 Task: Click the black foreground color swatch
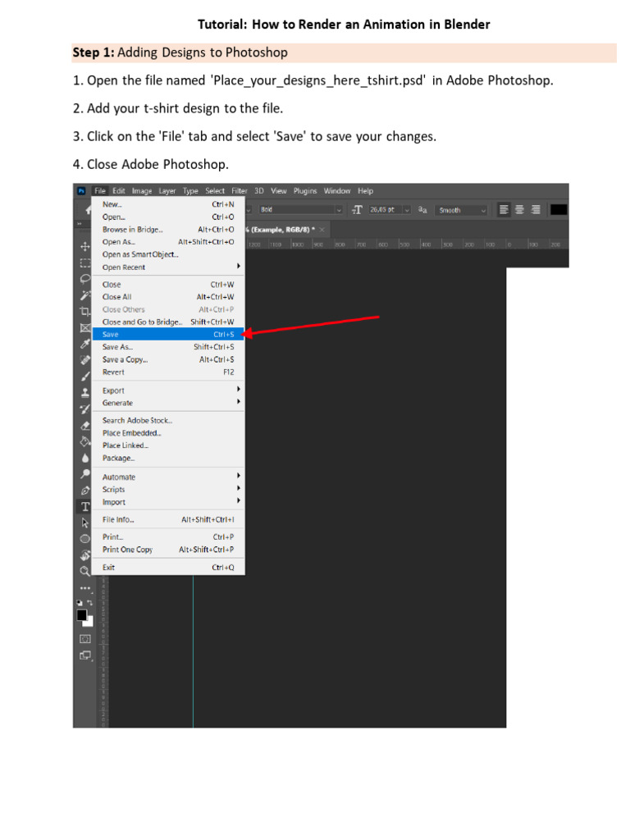[81, 615]
